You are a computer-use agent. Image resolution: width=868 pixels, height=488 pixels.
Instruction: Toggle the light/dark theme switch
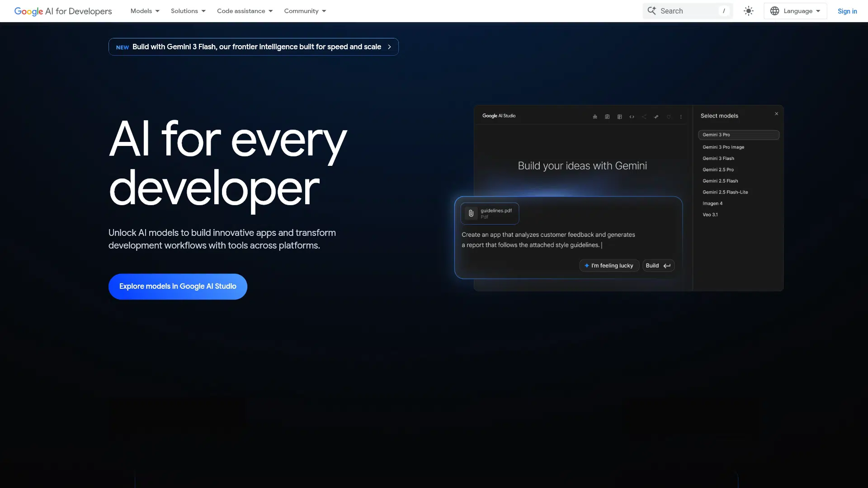(749, 11)
